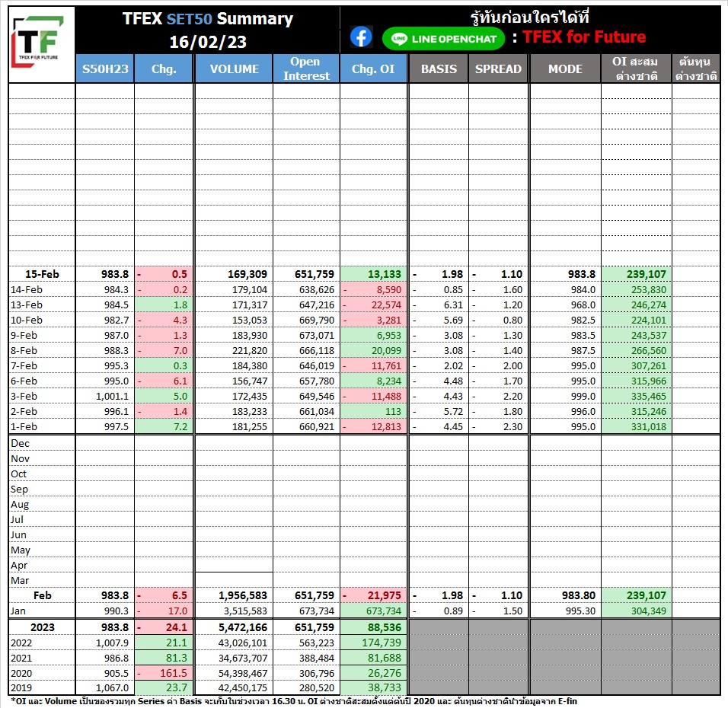Click the volume value 221,820
728x708 pixels.
click(250, 350)
